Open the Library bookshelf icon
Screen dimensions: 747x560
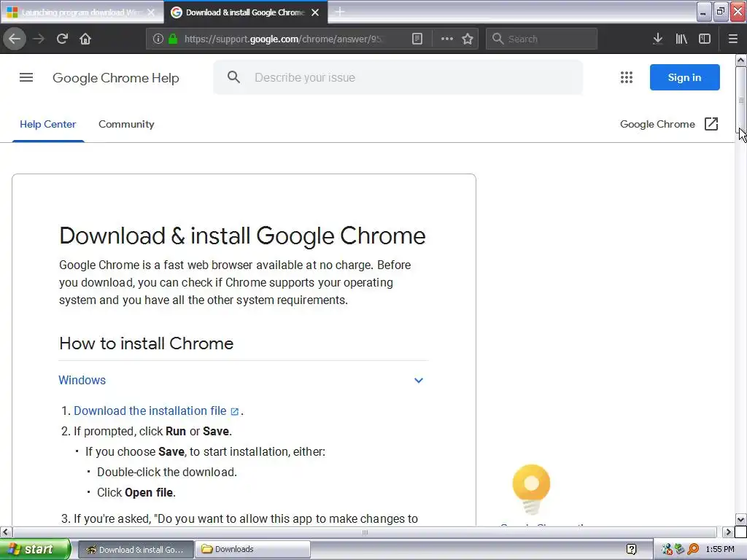(x=681, y=39)
